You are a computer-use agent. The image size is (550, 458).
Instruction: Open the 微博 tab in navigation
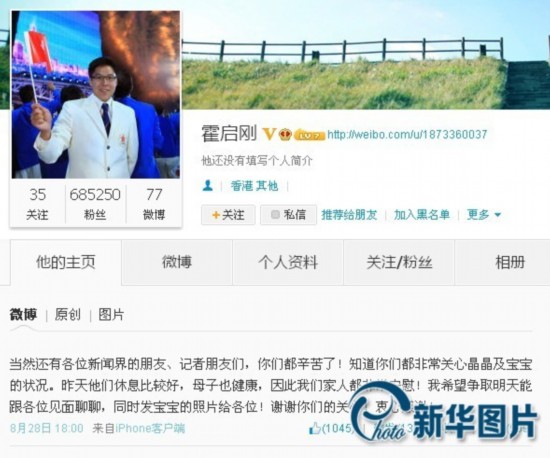(x=177, y=262)
